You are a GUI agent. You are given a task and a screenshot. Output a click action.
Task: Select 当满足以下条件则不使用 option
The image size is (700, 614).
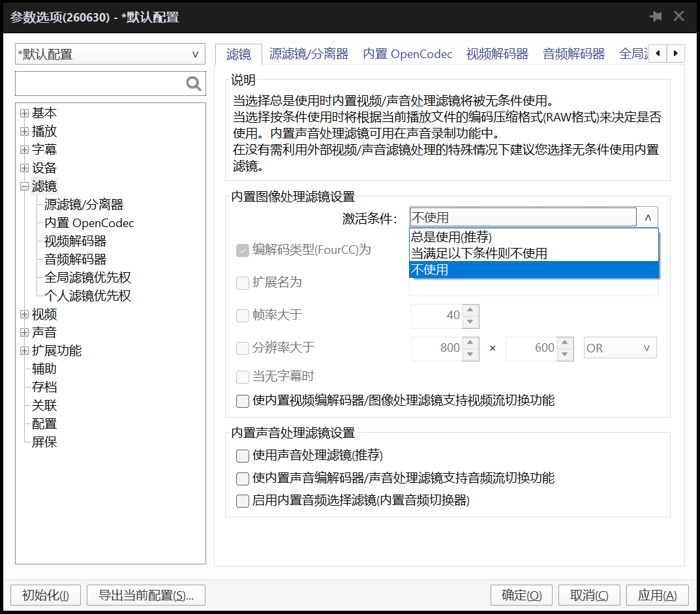534,253
